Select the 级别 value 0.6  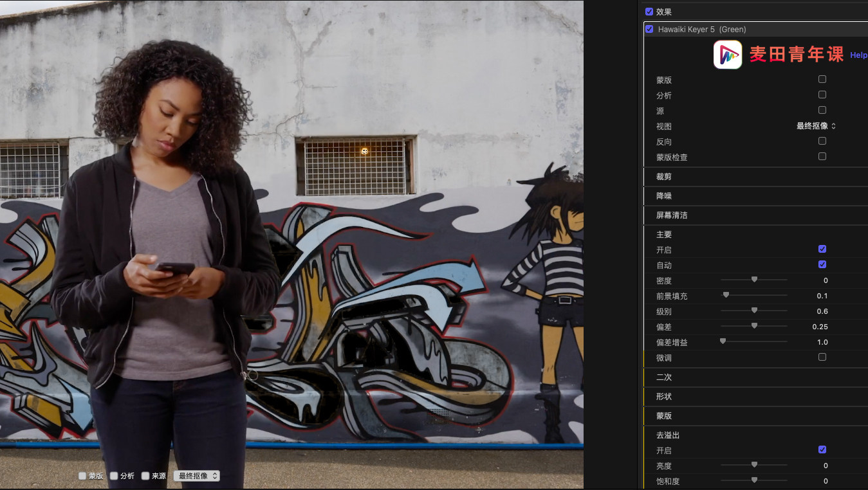(822, 311)
